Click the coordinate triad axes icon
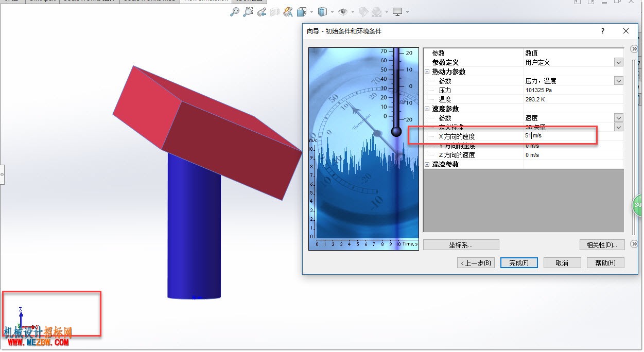 (27, 320)
